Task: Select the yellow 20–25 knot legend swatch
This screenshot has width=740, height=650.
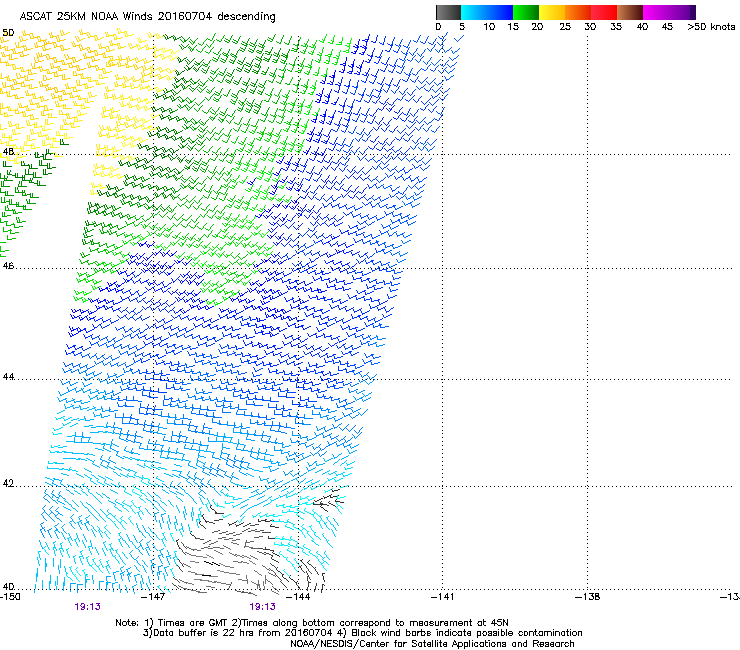Action: pos(552,12)
